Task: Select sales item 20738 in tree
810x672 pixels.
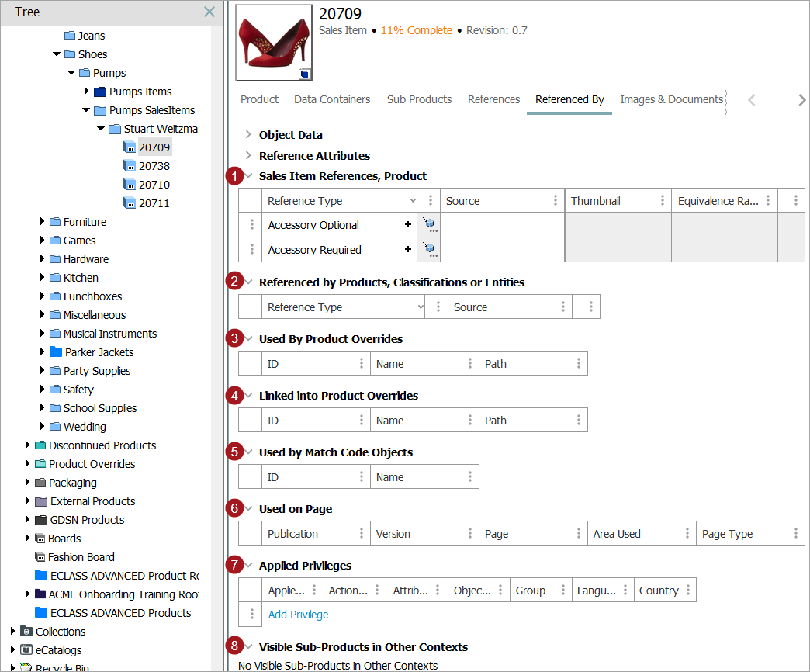Action: (x=154, y=166)
